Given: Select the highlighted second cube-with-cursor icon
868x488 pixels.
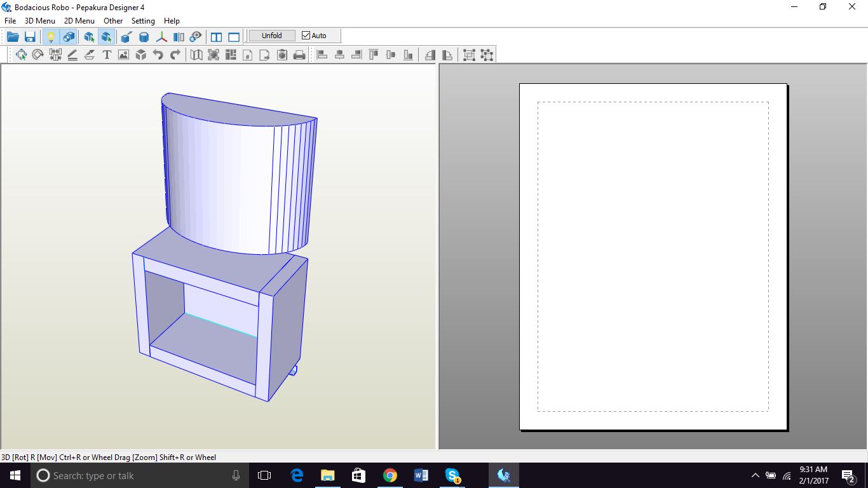Looking at the screenshot, I should (107, 37).
